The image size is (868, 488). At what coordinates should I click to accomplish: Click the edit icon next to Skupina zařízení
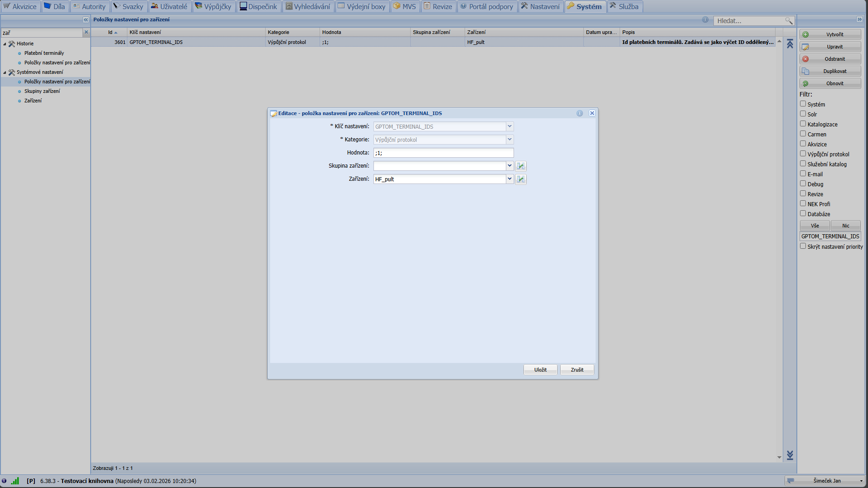[x=521, y=166]
